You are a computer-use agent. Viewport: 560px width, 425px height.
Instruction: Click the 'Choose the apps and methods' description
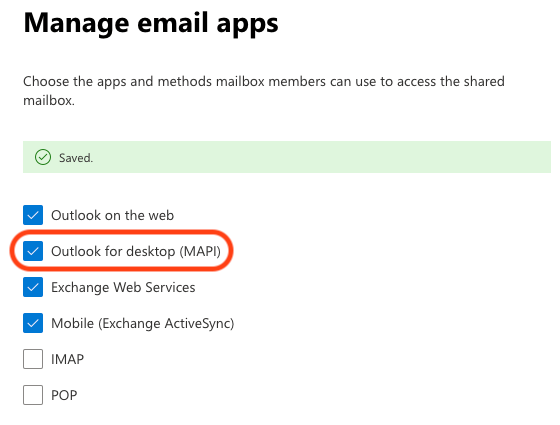coord(264,91)
